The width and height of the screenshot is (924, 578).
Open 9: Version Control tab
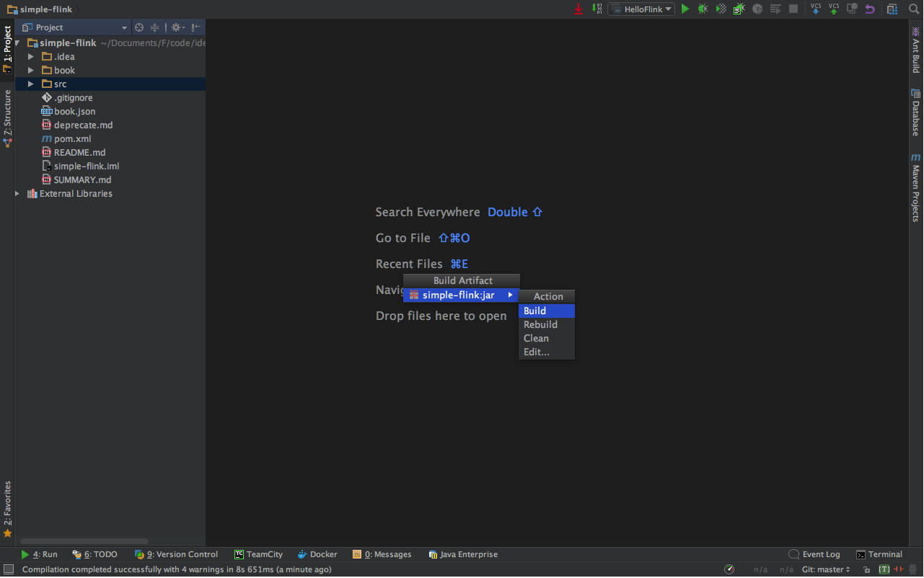pyautogui.click(x=176, y=555)
